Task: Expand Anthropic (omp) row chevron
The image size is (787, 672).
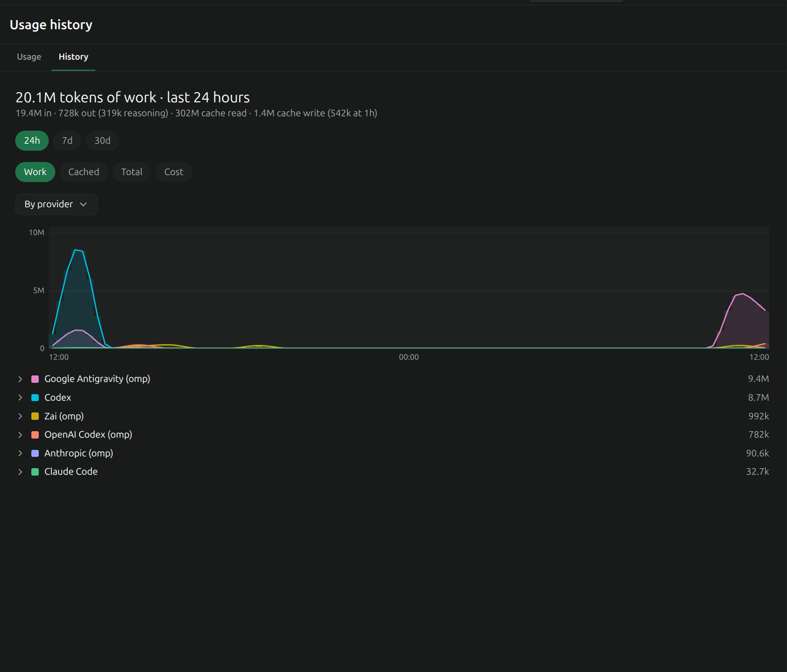Action: (x=20, y=453)
